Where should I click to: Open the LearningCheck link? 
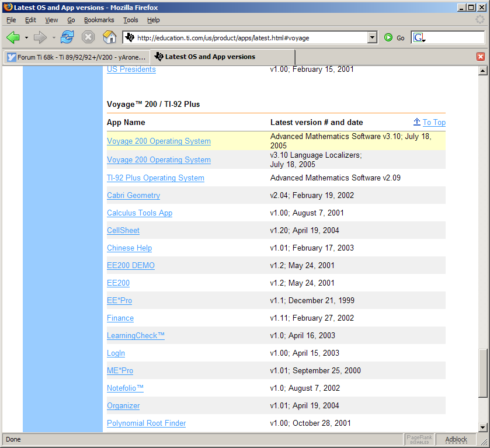[x=135, y=335]
